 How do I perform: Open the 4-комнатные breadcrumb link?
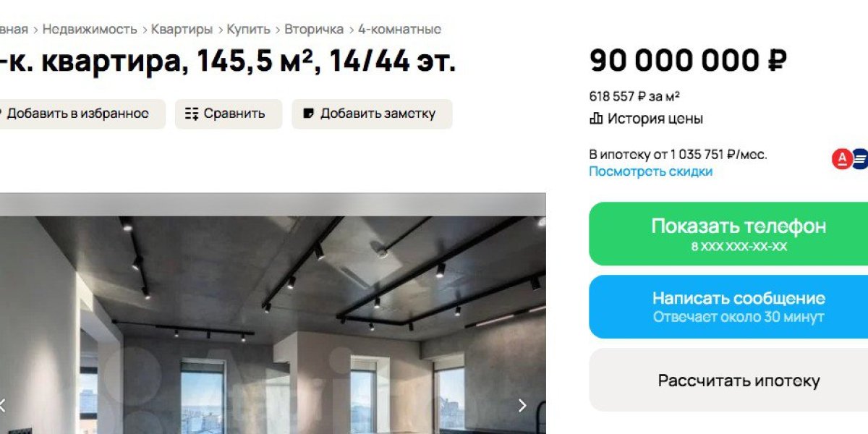pyautogui.click(x=399, y=30)
